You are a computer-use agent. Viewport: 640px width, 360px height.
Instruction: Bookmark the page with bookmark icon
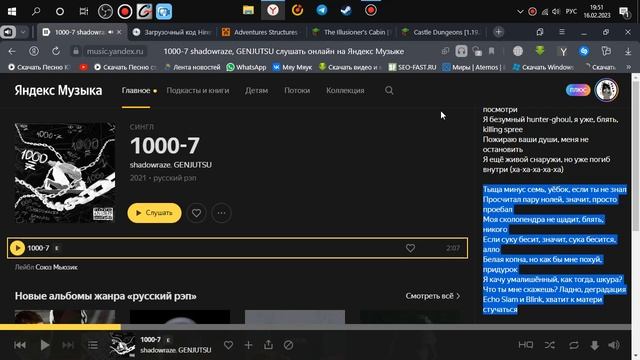pos(491,51)
